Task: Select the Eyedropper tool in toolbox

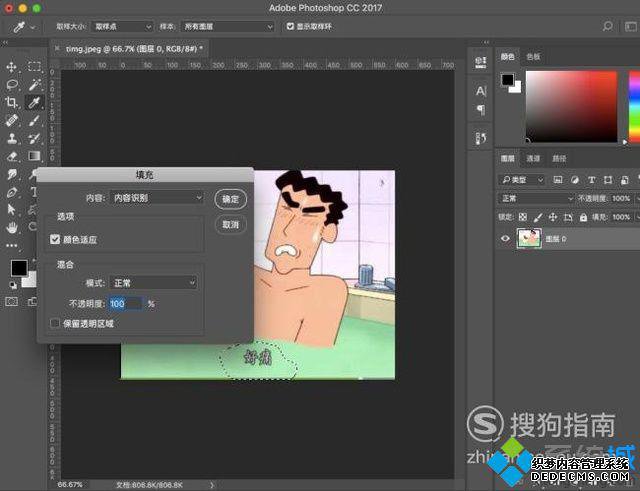Action: (x=34, y=102)
